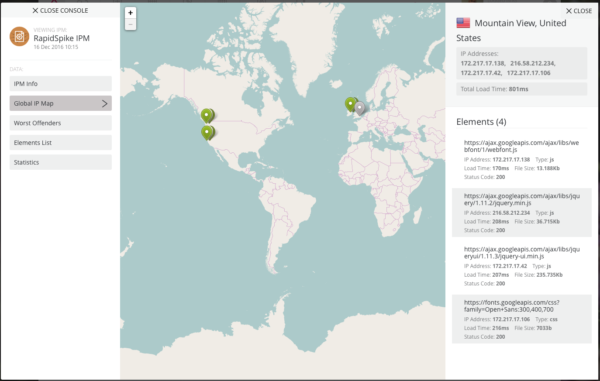Click the green map marker over the UK
600x381 pixels.
coord(351,104)
